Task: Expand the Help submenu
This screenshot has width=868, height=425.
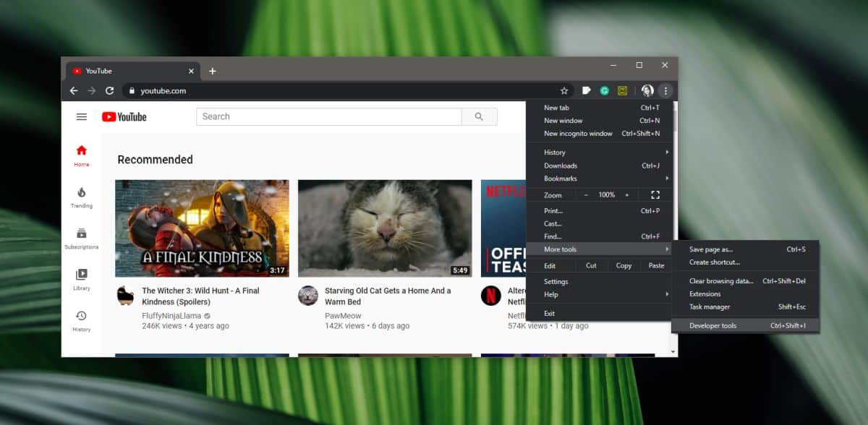Action: tap(600, 294)
